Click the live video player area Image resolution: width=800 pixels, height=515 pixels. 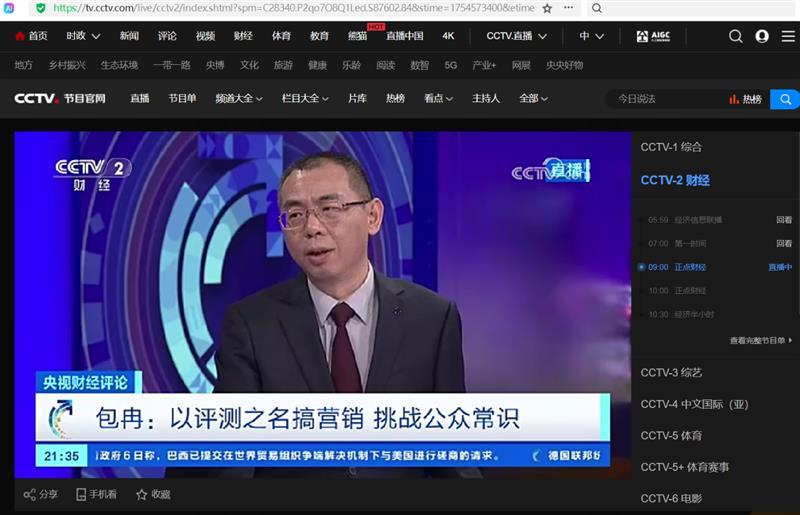pos(322,305)
